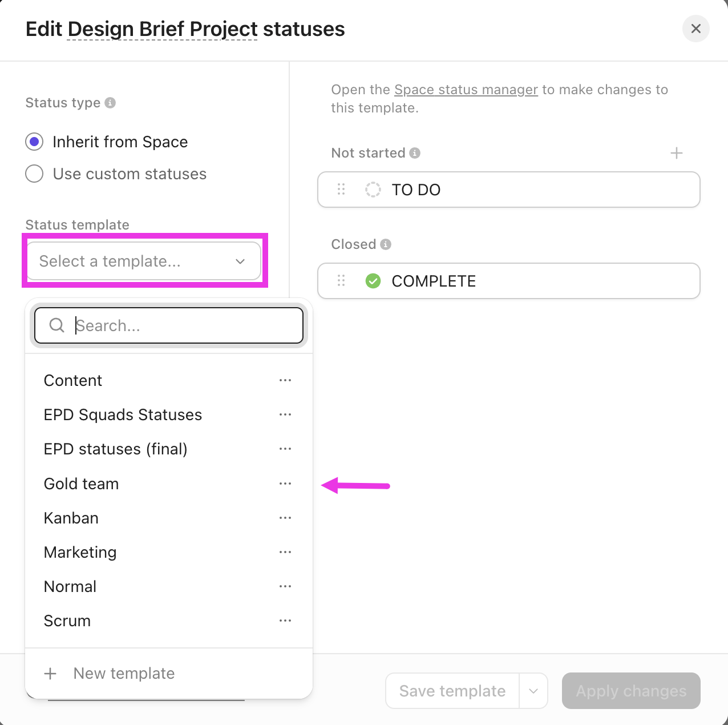
Task: Click the green checkmark icon on COMPLETE
Action: [373, 281]
